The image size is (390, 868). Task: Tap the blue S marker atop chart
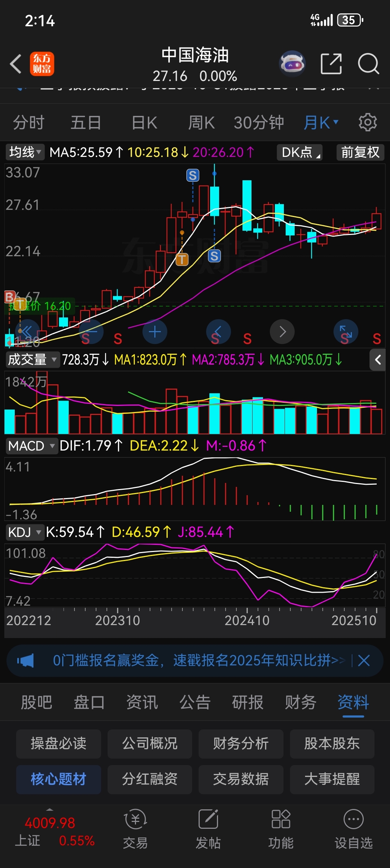pos(193,175)
